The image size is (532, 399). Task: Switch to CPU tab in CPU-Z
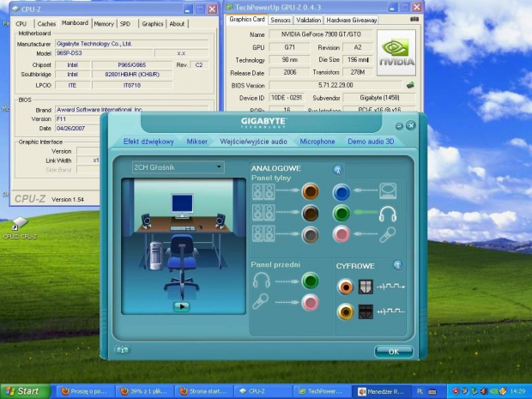pos(21,24)
